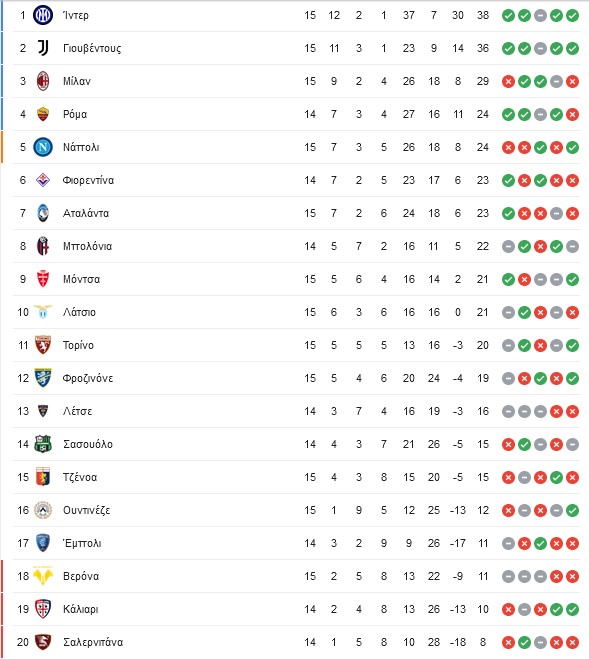
Task: Click the Inter club crest
Action: coord(43,15)
